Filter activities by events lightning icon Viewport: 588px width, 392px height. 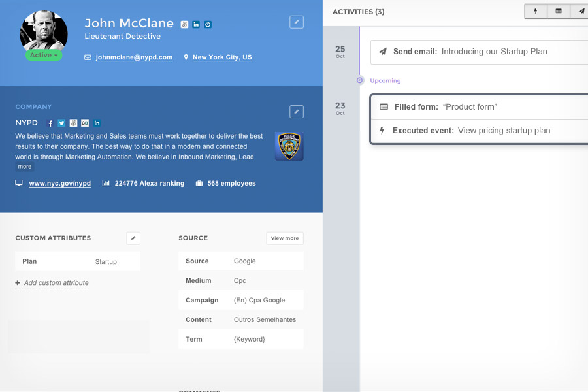coord(536,12)
